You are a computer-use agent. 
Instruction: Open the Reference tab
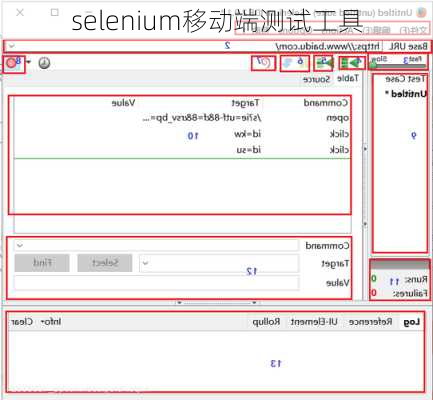pyautogui.click(x=370, y=322)
